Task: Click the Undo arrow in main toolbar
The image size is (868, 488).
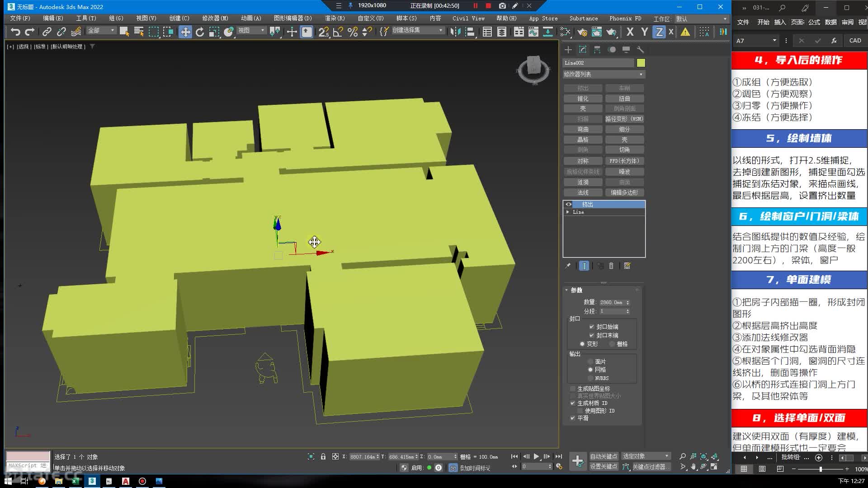Action: pyautogui.click(x=15, y=32)
